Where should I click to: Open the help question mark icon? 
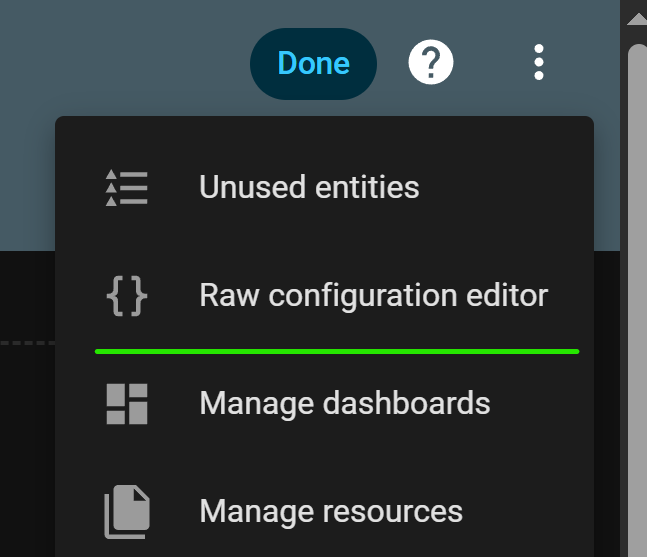[431, 64]
